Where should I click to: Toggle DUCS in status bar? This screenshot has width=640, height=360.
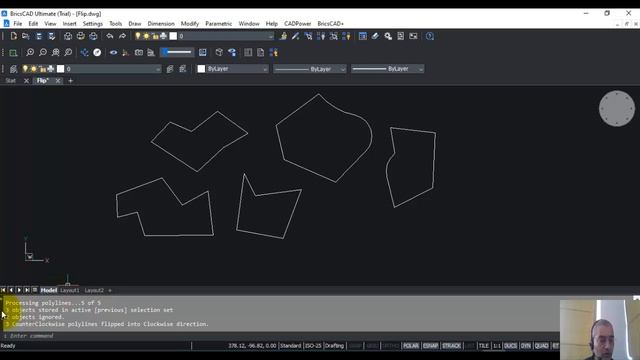click(510, 346)
